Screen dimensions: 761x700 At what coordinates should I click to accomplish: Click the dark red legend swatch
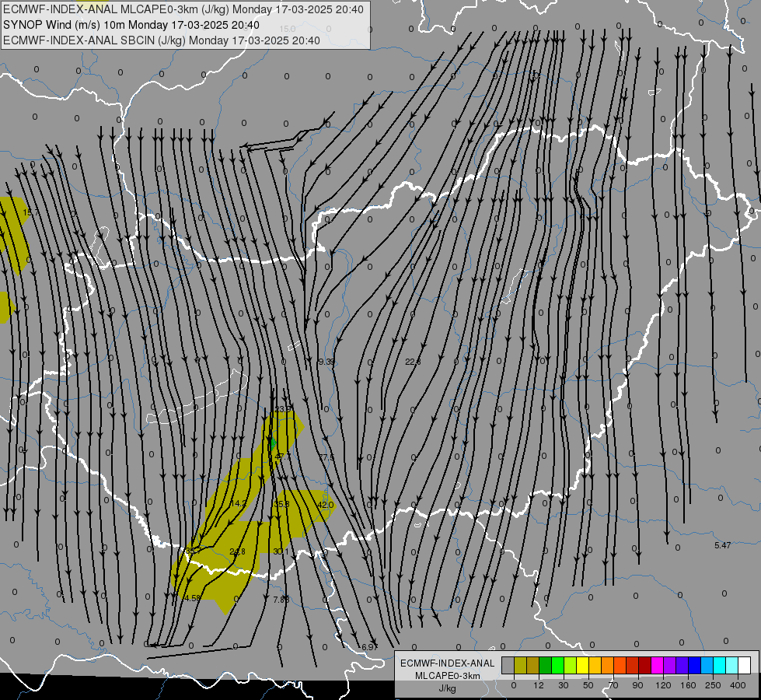(645, 665)
